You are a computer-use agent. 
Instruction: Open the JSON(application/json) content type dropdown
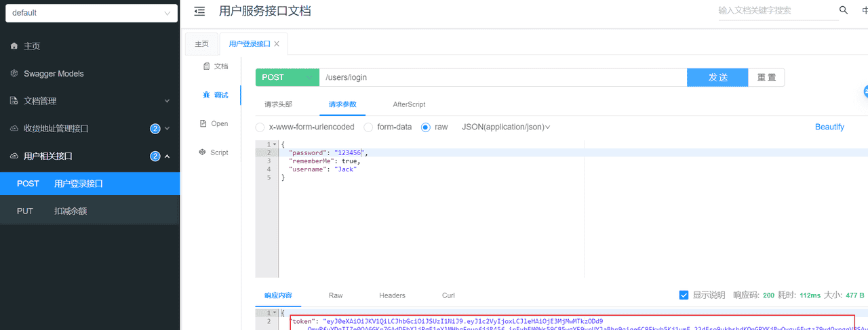tap(506, 127)
